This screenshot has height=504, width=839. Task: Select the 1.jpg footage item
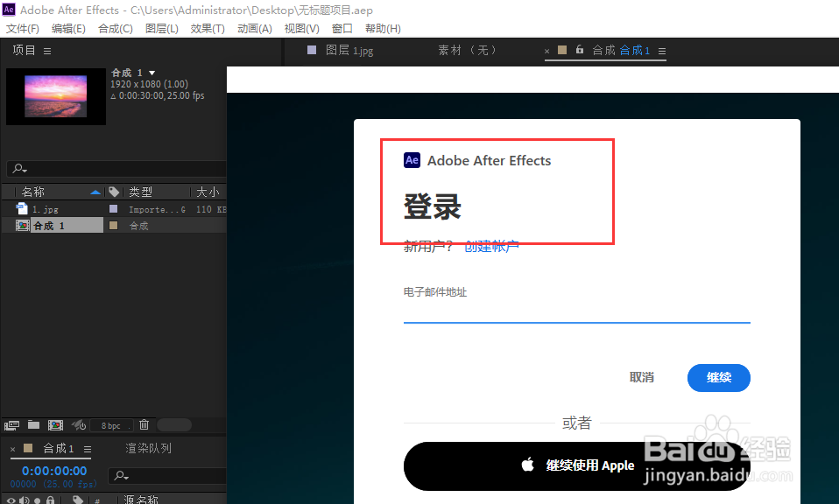[x=46, y=209]
